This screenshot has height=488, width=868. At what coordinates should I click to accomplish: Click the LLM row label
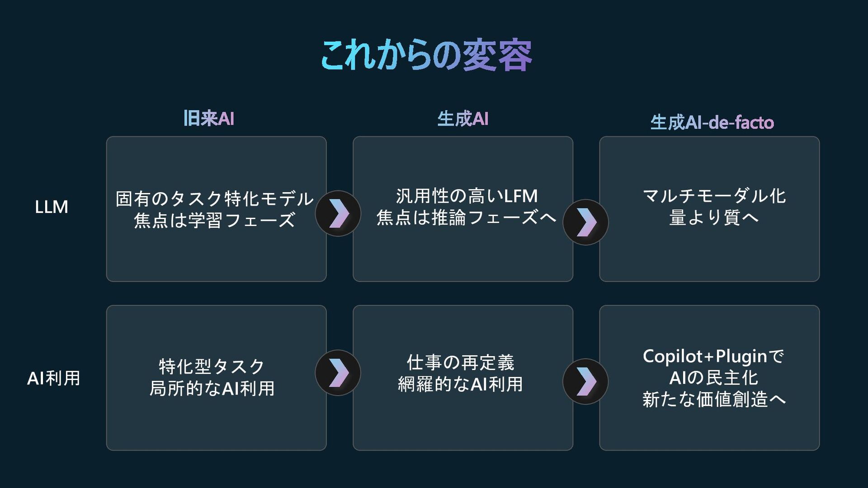click(x=52, y=207)
